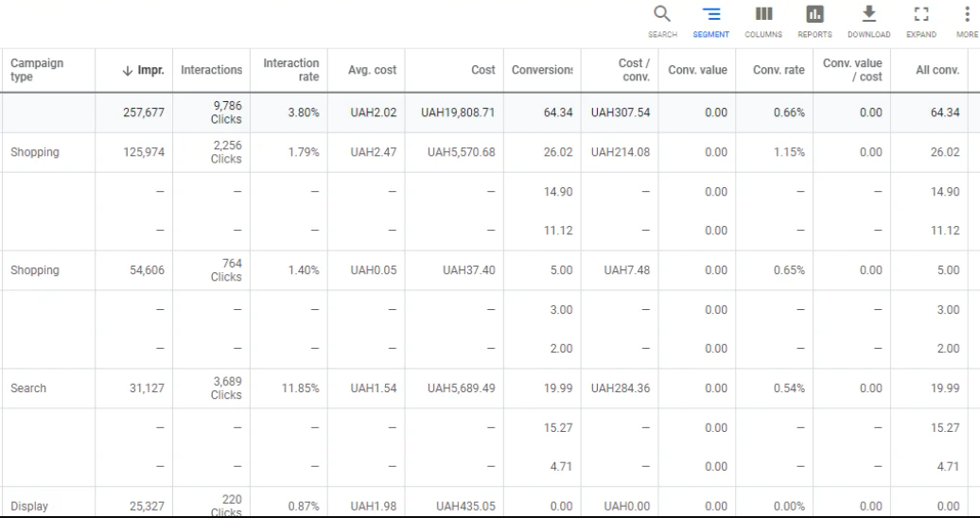Click the Download arrow icon
This screenshot has height=518, width=980.
[x=868, y=14]
